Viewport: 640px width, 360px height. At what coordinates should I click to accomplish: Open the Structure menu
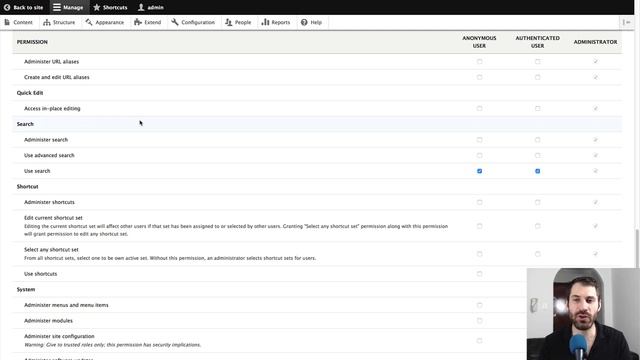click(59, 22)
